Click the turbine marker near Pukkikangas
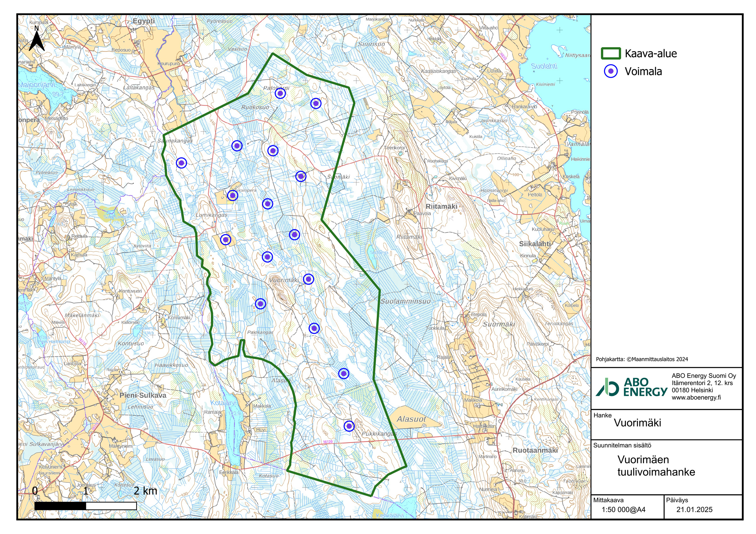This screenshot has width=756, height=534. click(349, 426)
